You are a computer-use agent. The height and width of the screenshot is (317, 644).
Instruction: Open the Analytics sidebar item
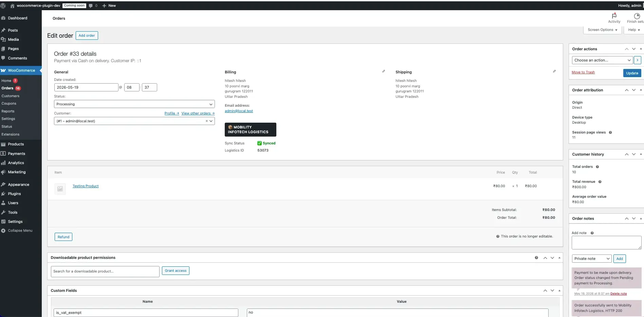coord(16,163)
